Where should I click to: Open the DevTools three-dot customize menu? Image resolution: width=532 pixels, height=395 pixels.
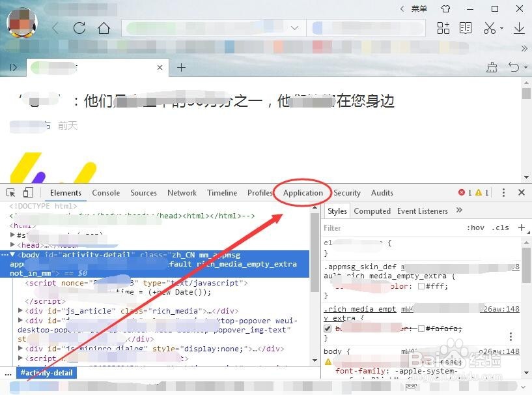pyautogui.click(x=503, y=192)
